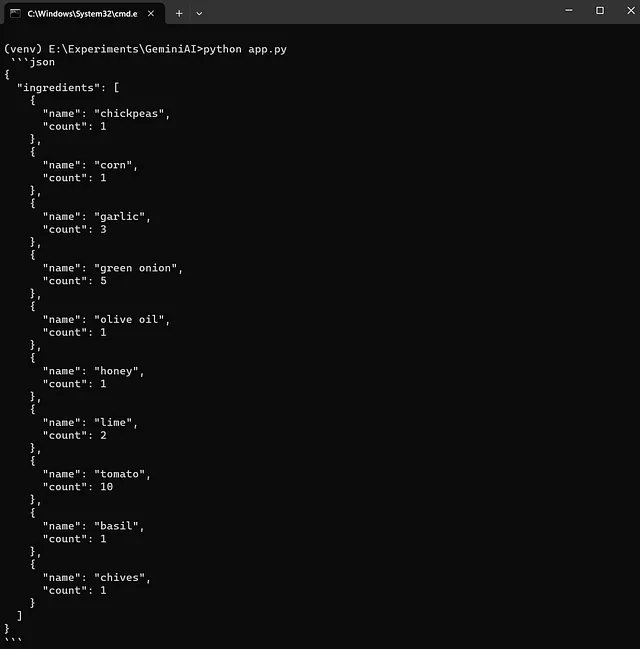This screenshot has height=649, width=640.
Task: Maximize the terminal window
Action: tap(600, 10)
